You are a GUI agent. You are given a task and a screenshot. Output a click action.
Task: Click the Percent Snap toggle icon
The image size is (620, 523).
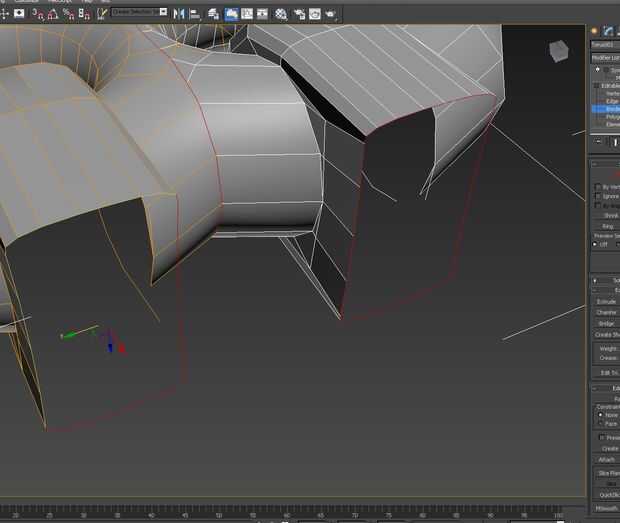[x=69, y=14]
